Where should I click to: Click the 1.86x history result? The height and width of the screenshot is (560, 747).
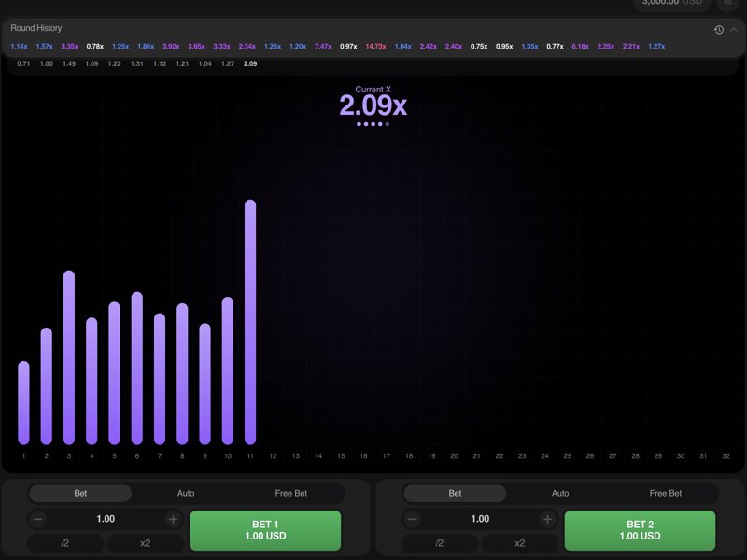pos(146,46)
